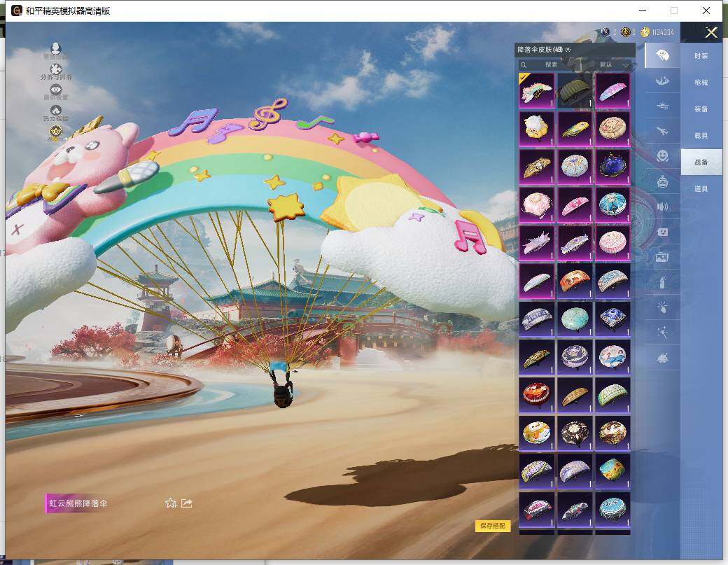The width and height of the screenshot is (728, 565).
Task: Open the airplane skin category
Action: click(661, 131)
